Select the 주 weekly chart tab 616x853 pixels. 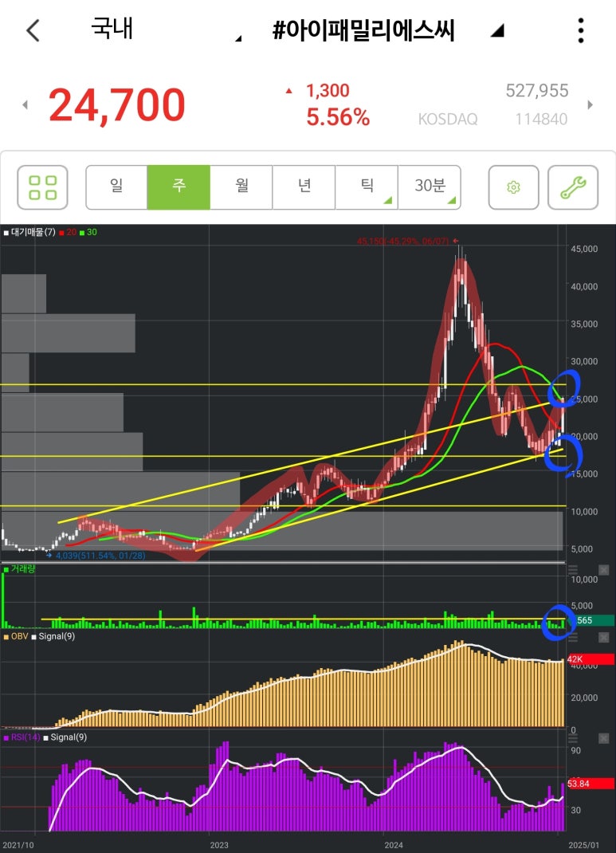point(179,187)
